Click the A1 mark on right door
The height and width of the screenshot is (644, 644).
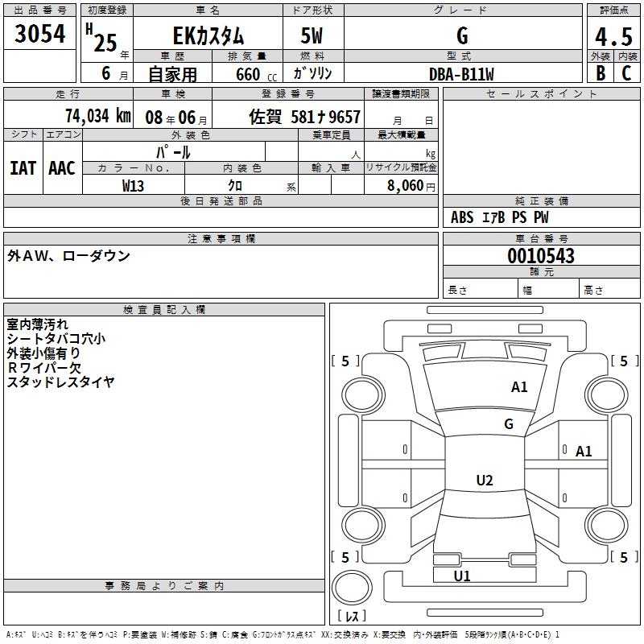click(x=584, y=452)
